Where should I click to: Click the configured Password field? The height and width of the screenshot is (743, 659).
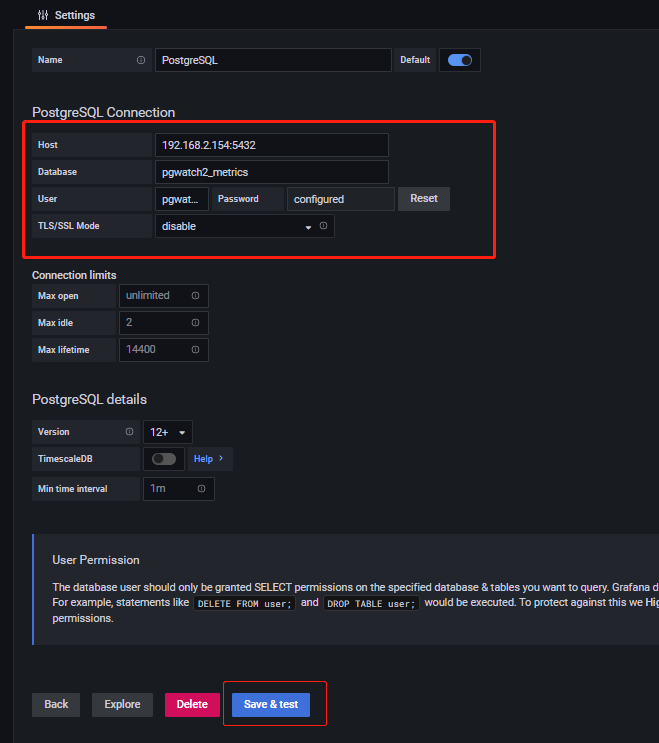click(x=341, y=199)
